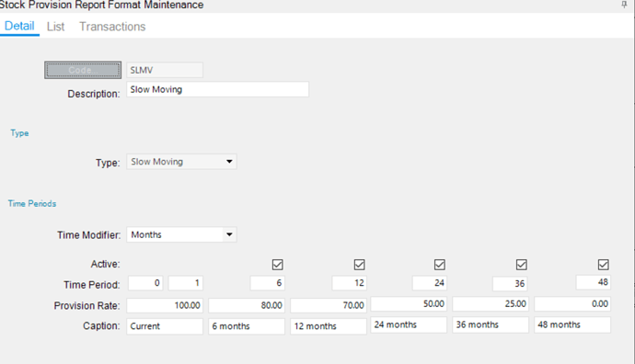Toggle the Active checkbox above period 12
This screenshot has width=635, height=364.
point(359,265)
